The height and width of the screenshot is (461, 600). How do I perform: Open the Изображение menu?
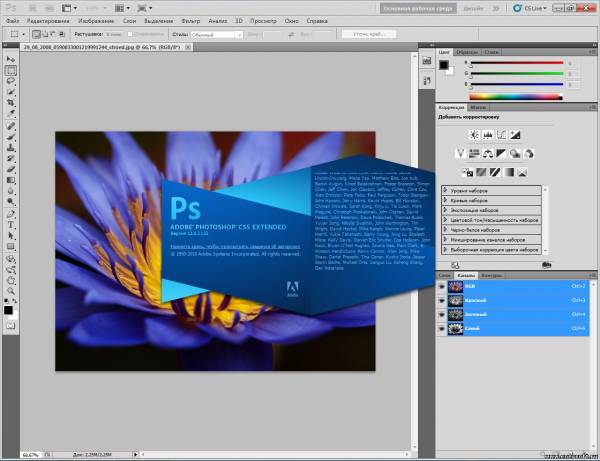(96, 21)
